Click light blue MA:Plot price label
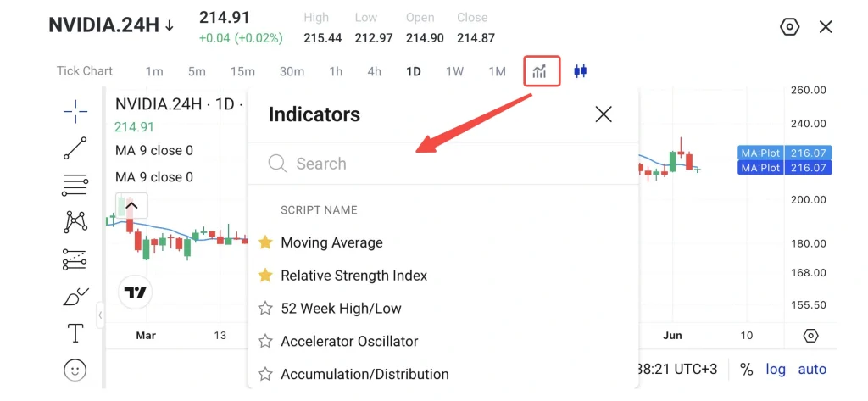The image size is (868, 401). [x=784, y=153]
